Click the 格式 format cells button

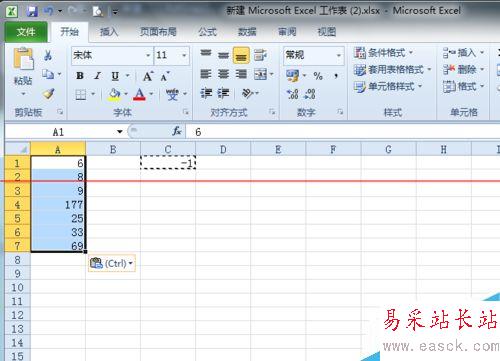(463, 87)
